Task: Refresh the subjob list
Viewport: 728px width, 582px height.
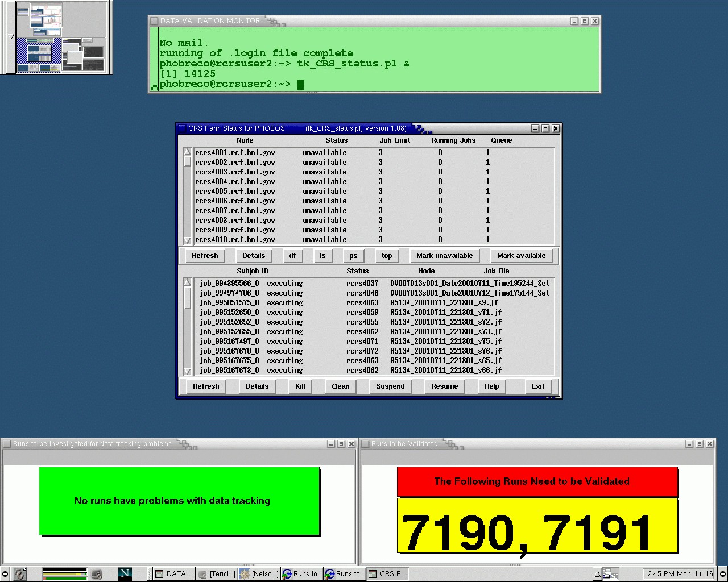Action: [206, 386]
